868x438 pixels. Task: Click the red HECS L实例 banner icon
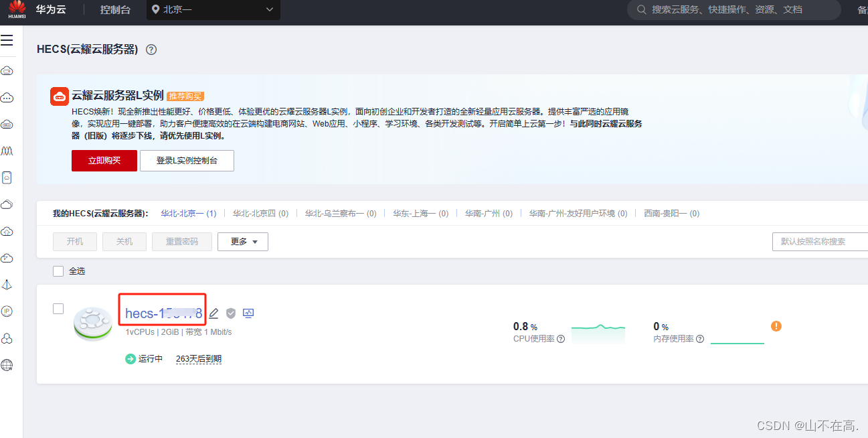[x=60, y=96]
